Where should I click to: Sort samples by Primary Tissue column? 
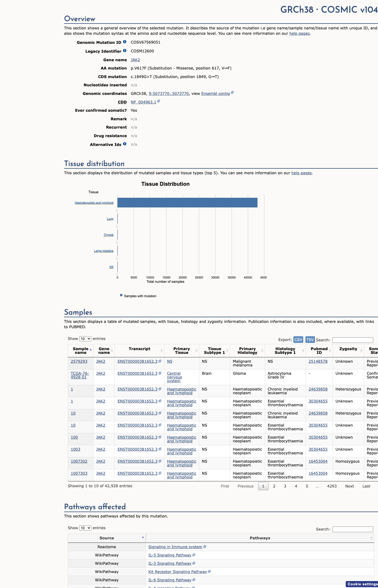(182, 351)
